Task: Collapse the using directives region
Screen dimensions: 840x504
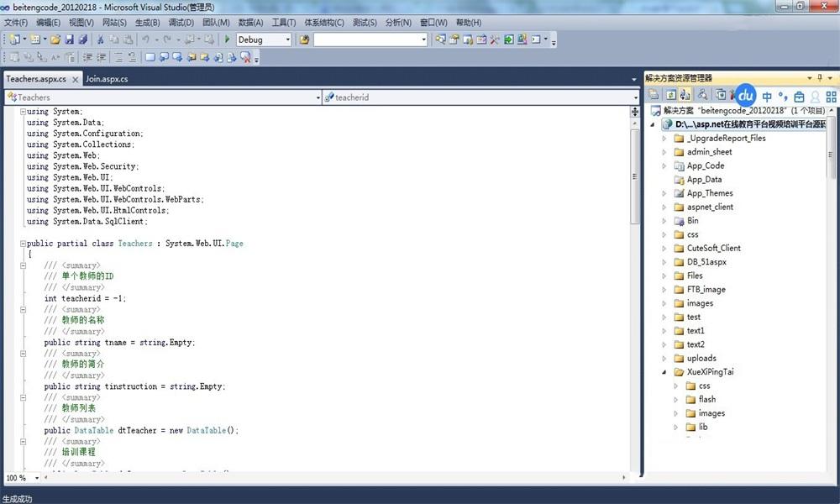Action: coord(23,112)
